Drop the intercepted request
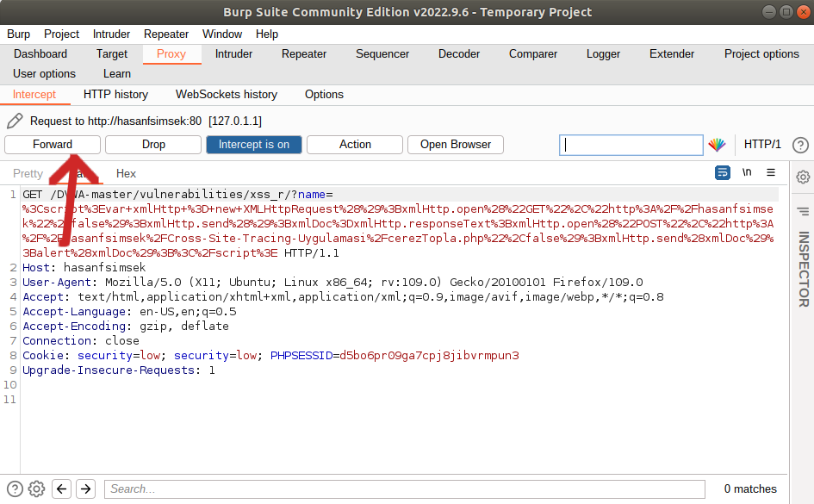The height and width of the screenshot is (504, 814). pos(153,145)
